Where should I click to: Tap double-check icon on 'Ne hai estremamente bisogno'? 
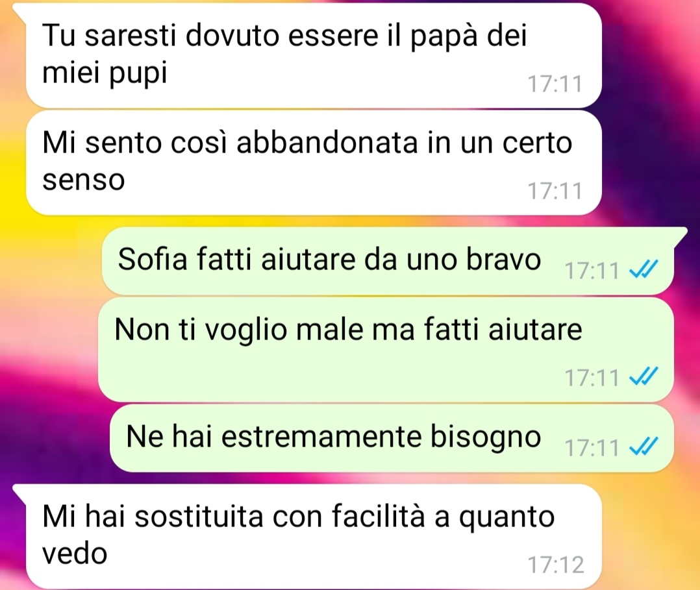pyautogui.click(x=644, y=446)
